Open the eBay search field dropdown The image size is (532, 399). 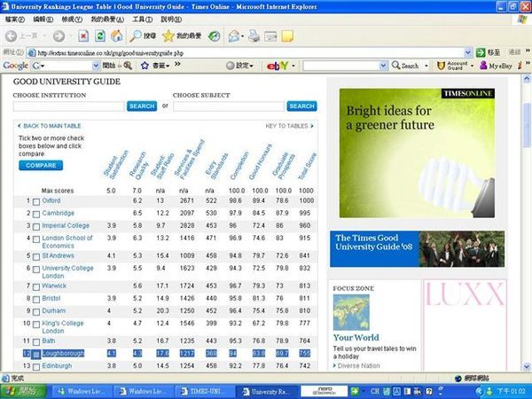click(383, 66)
